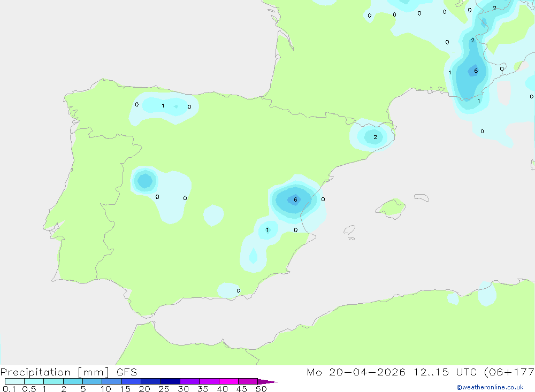
Task: Click the '0.1' legend scale label
Action: [x=9, y=389]
